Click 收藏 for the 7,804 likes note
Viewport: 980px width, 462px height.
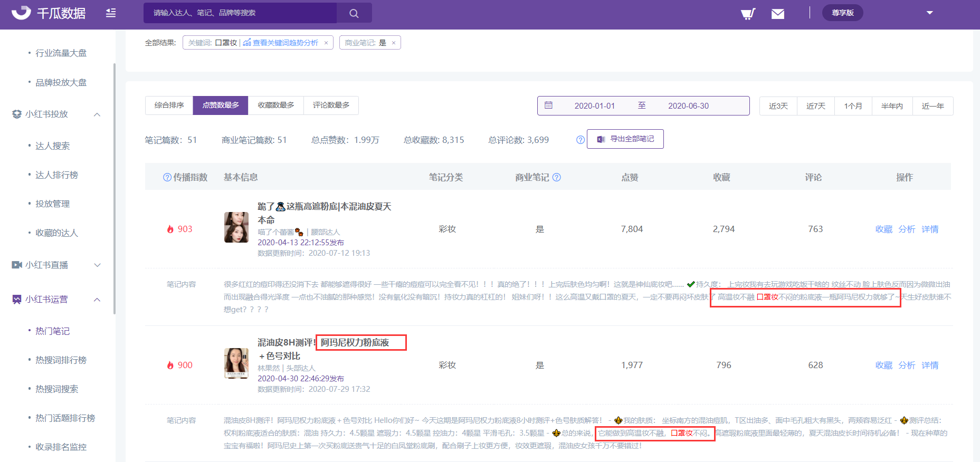click(x=884, y=229)
